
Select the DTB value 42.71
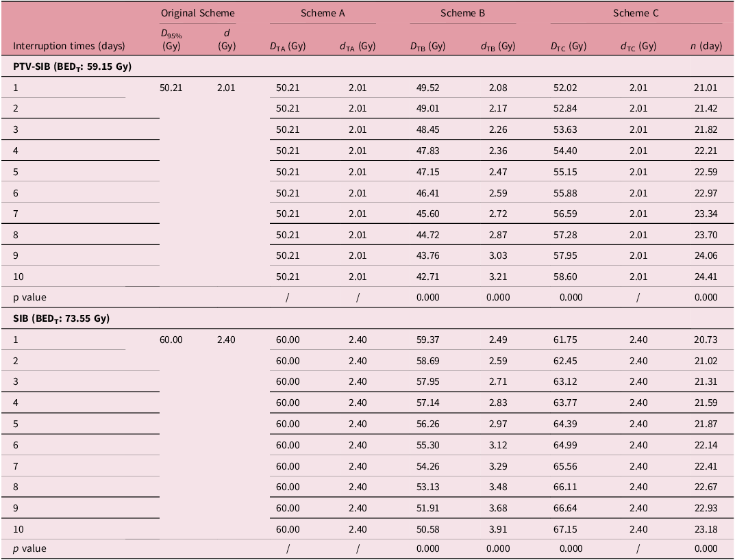[427, 277]
